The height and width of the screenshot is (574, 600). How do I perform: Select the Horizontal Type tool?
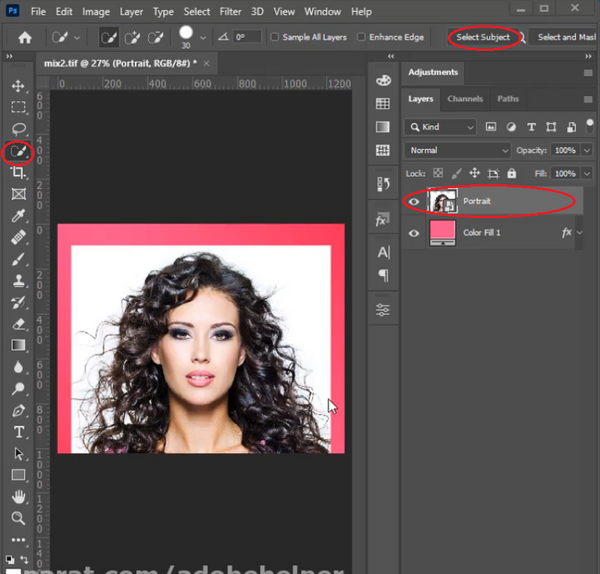[x=19, y=432]
